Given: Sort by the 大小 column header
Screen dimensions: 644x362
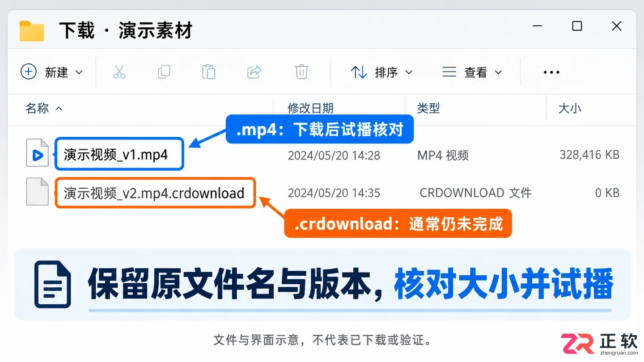Looking at the screenshot, I should (x=570, y=108).
